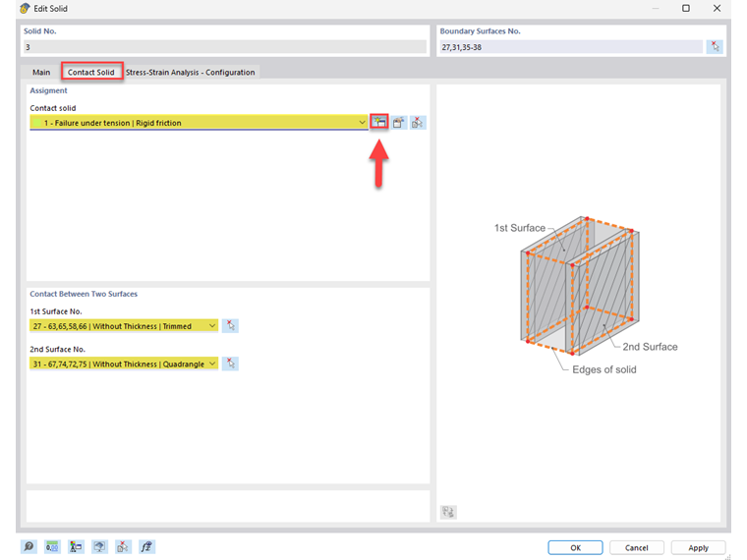This screenshot has width=747, height=560.
Task: Click the green color swatch of contact solid 1
Action: coord(36,123)
